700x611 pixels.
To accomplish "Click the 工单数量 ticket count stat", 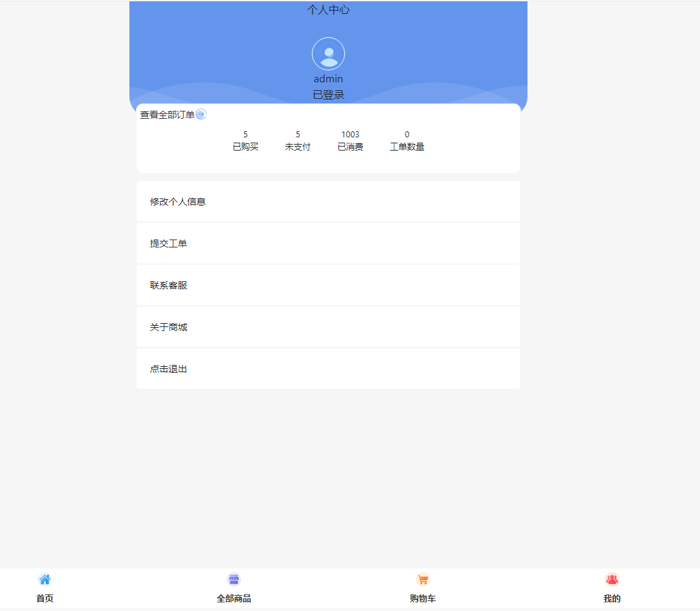I will coord(407,141).
